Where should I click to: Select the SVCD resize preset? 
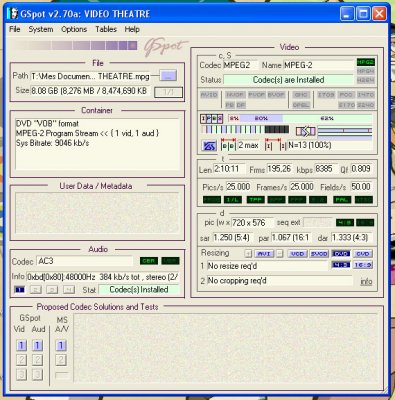(319, 254)
